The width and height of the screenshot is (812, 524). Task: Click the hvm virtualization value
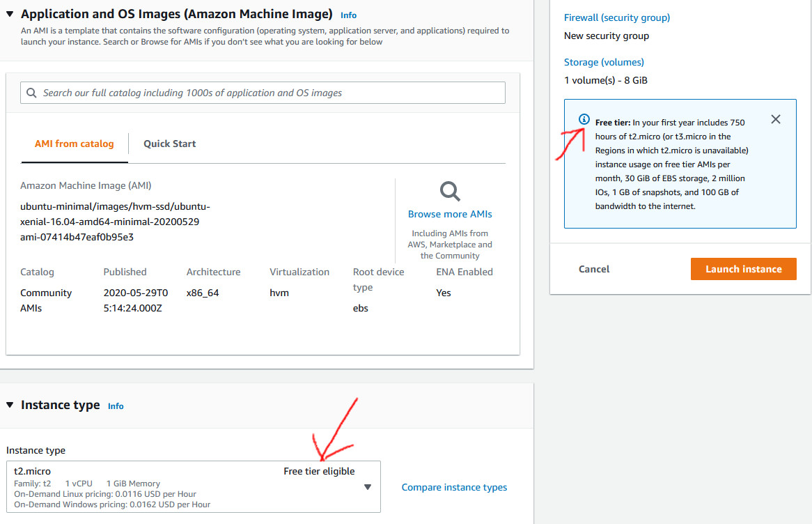(x=279, y=293)
